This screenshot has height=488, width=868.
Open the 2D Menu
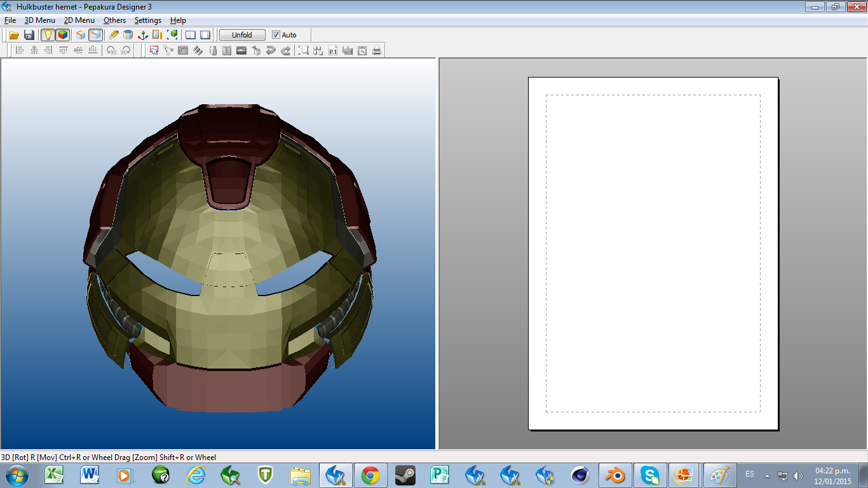(79, 20)
